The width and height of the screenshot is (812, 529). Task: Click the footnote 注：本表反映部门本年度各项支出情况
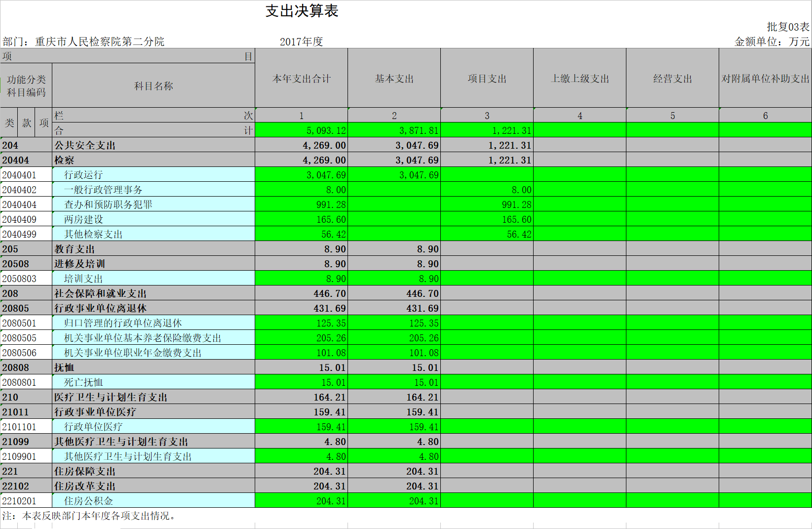click(89, 516)
